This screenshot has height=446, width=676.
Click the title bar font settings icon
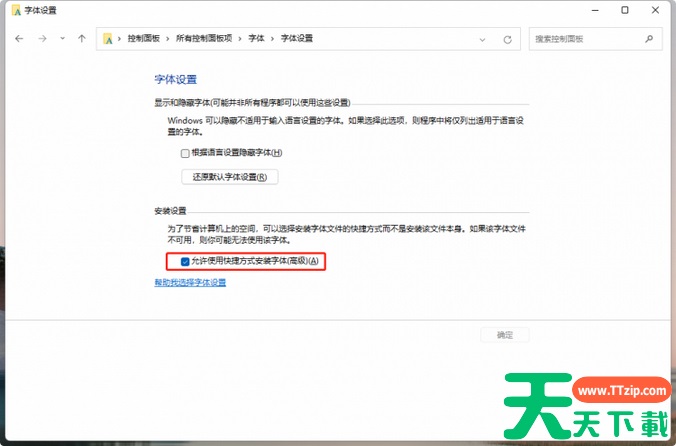tap(12, 10)
